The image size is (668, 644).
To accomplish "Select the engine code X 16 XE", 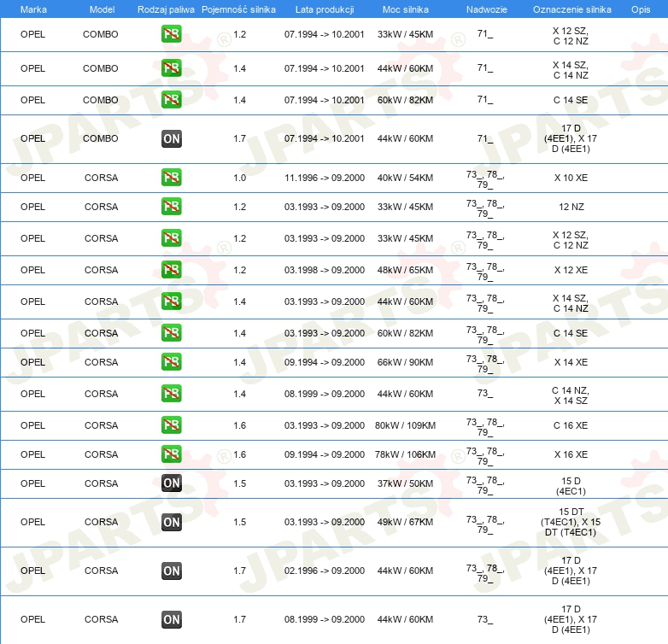I will pos(571,454).
